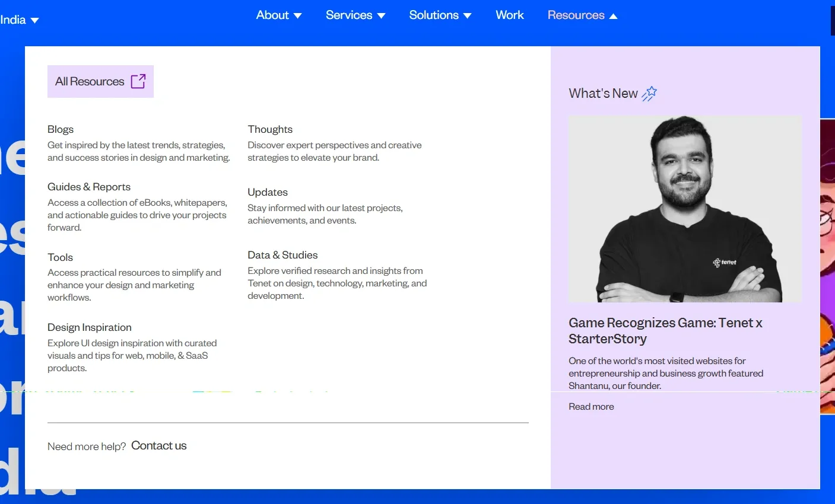The width and height of the screenshot is (835, 504).
Task: Click the article summary about Shantanu, our founder
Action: coord(666,374)
